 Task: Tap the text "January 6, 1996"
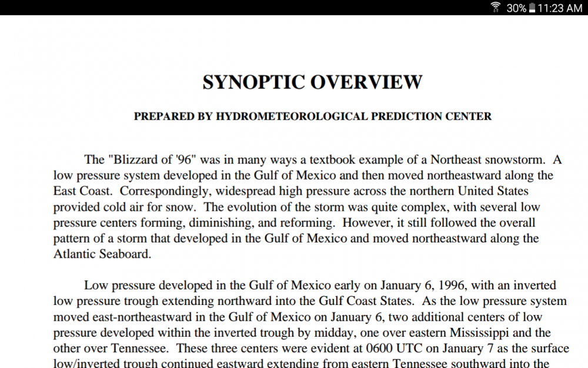[x=423, y=286]
